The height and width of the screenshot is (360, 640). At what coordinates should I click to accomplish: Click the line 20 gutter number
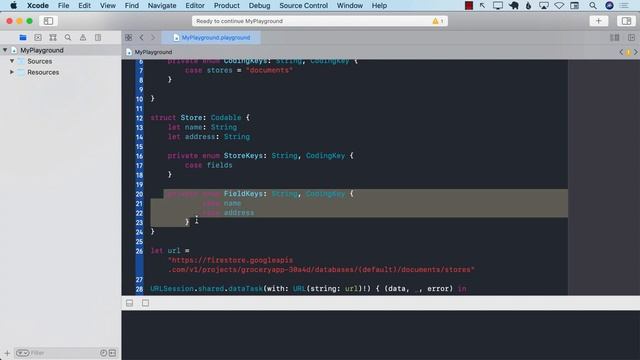[x=140, y=194]
